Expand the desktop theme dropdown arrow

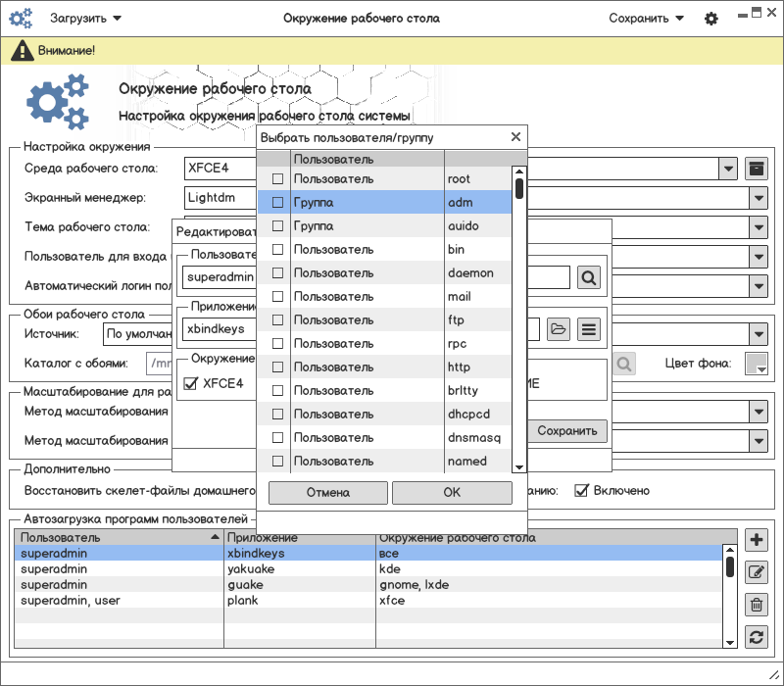pyautogui.click(x=759, y=227)
